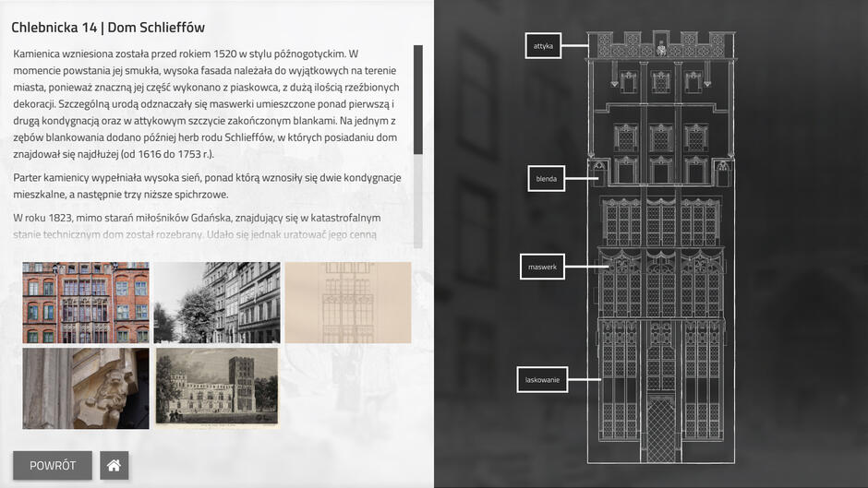This screenshot has width=868, height=488.
Task: Select the 'attyka' label on the facade
Action: (543, 45)
